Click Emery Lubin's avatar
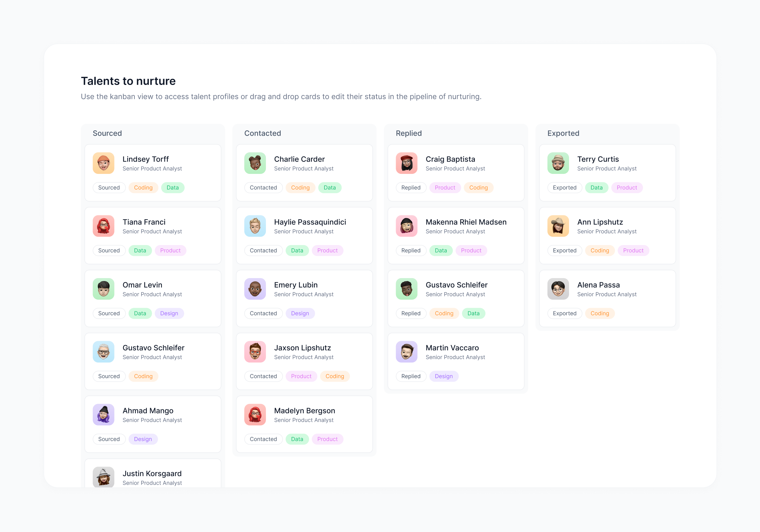760x532 pixels. click(255, 289)
